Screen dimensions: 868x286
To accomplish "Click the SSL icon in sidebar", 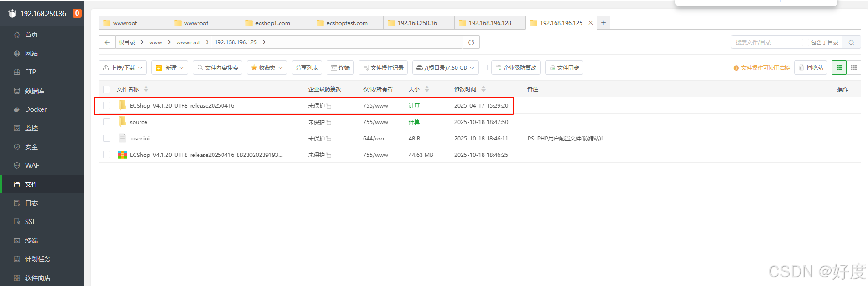I will point(17,222).
